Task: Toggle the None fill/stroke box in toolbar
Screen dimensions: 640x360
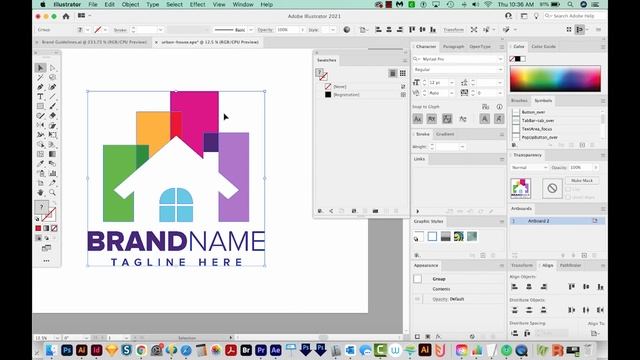Action: pos(54,228)
